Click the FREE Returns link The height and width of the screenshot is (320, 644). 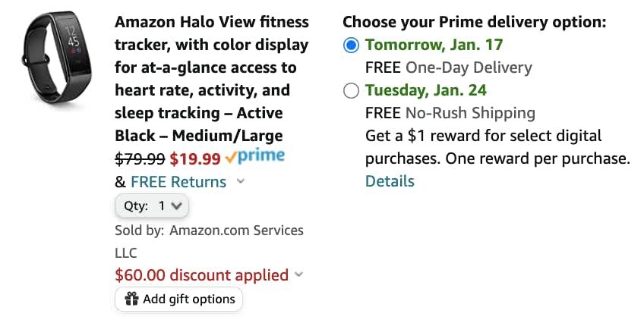[178, 182]
